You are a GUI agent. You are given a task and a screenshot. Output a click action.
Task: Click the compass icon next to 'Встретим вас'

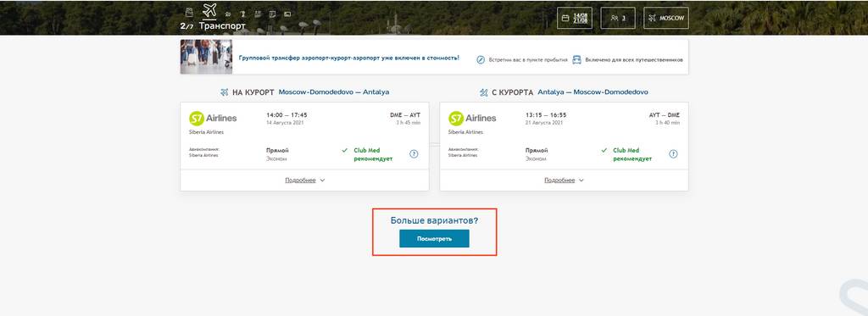(x=481, y=60)
